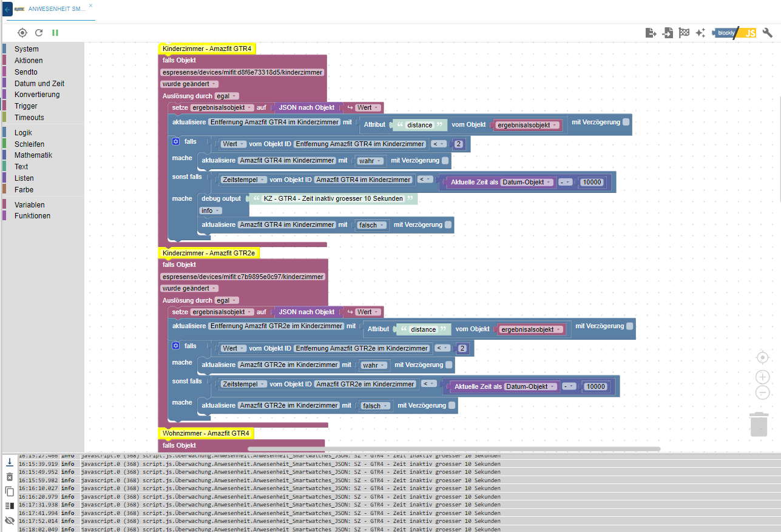Toggle mit Verzögerung on the Entfernung Amazfit GTR4 block

point(626,122)
